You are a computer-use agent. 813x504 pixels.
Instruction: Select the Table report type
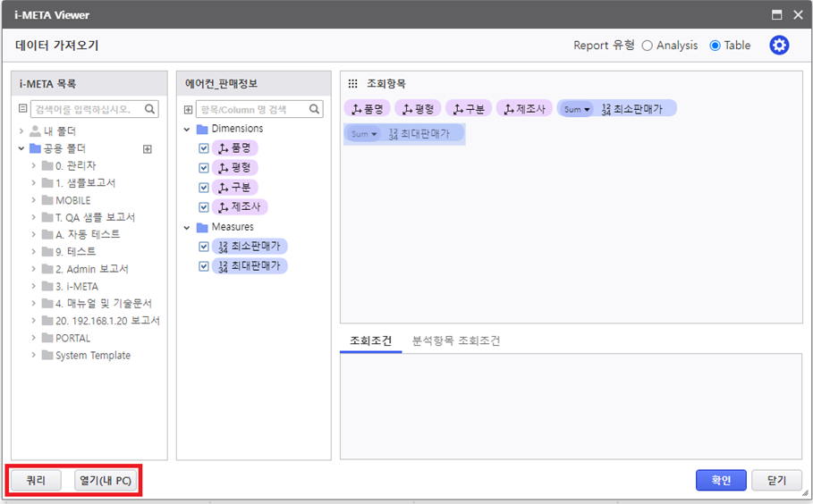pyautogui.click(x=715, y=46)
